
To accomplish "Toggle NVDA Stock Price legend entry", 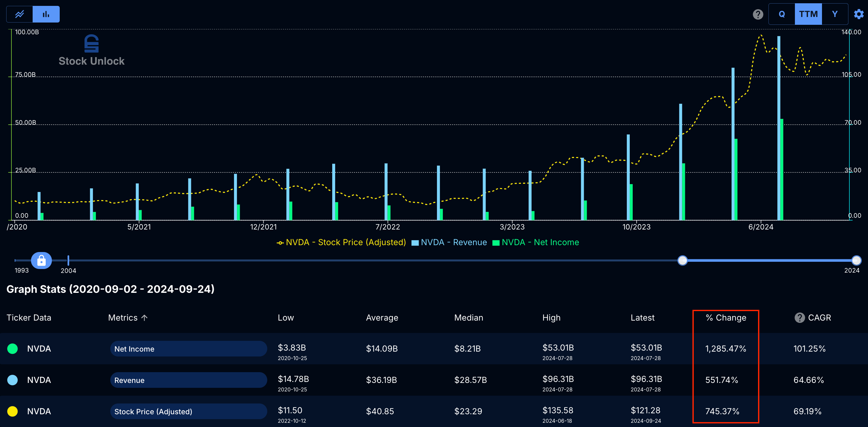I will 341,242.
